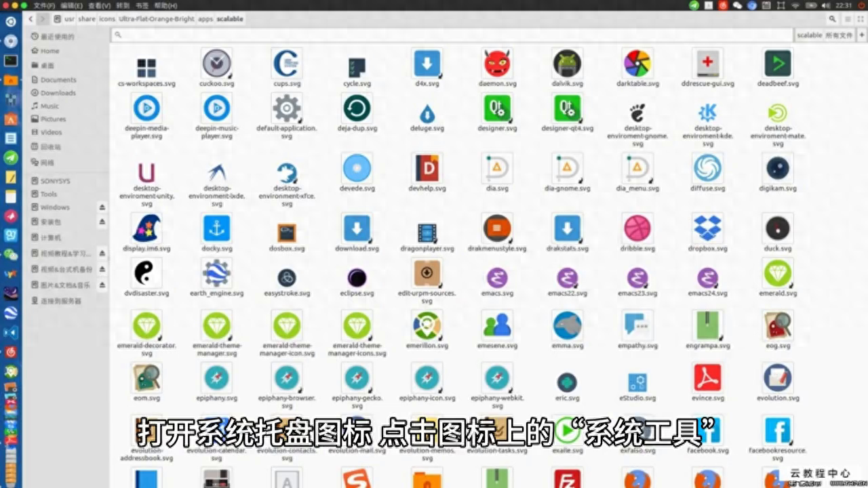Select the dvdisaster.svg yin-yang icon
Viewport: 868px width, 488px height.
point(146,273)
